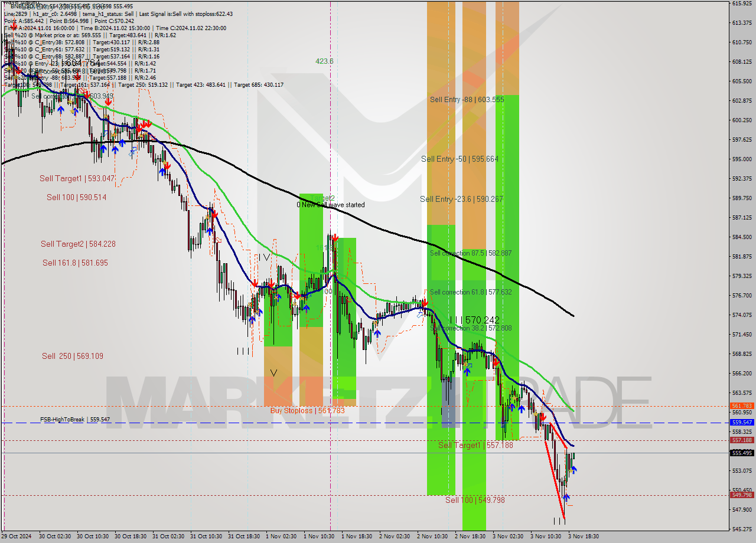Click the 'FSB-HighToBreak | 559.547' label
The width and height of the screenshot is (756, 543).
tap(75, 420)
